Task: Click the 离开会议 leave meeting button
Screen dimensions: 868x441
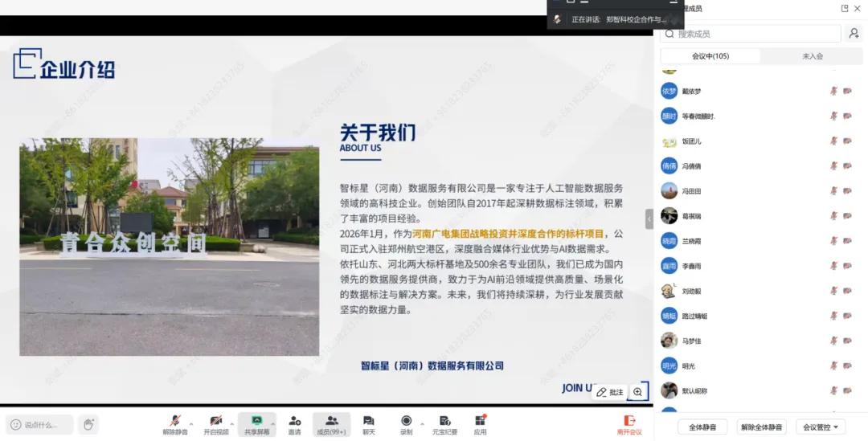Action: [x=629, y=424]
